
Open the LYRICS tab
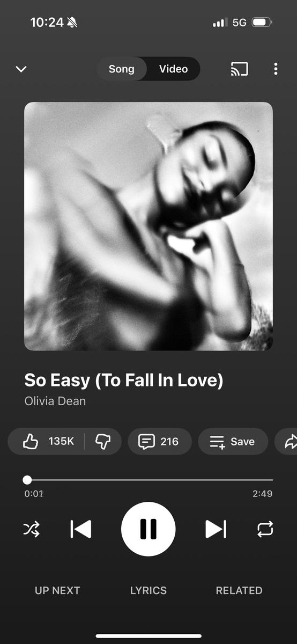click(148, 590)
